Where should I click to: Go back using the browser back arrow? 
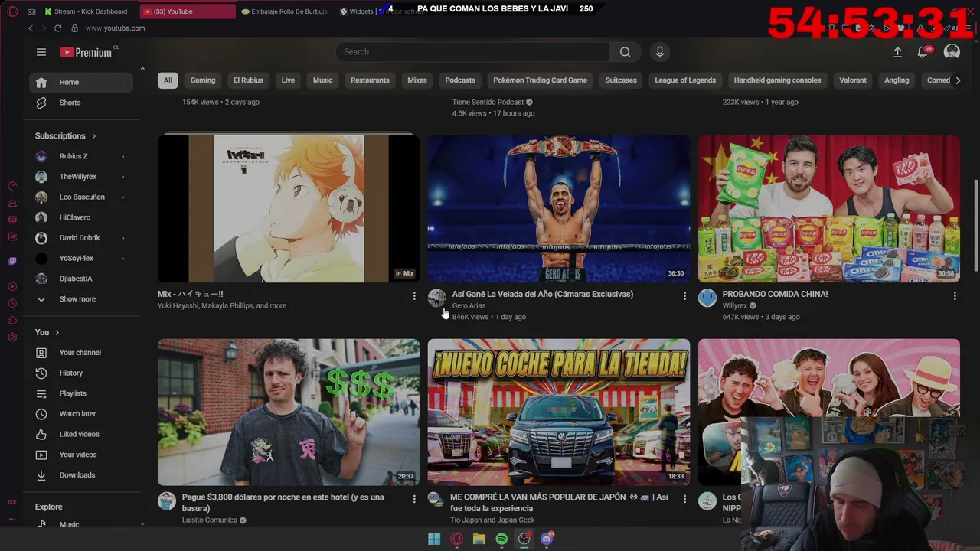click(x=31, y=28)
